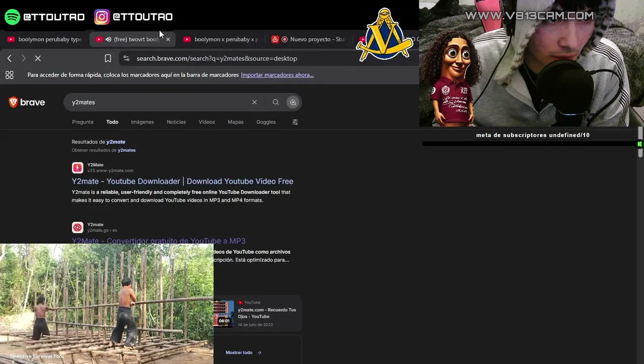Open "Y2Mate - Convertidor gratuito" result
The height and width of the screenshot is (364, 644).
coord(159,241)
